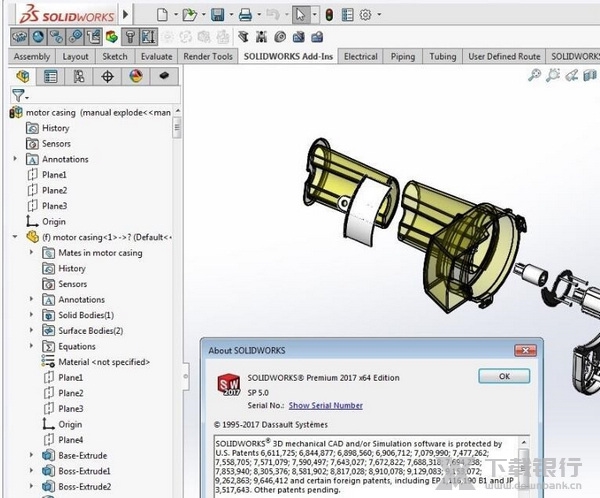Open the Options gear icon
Viewport: 600px width, 498px height.
365,15
